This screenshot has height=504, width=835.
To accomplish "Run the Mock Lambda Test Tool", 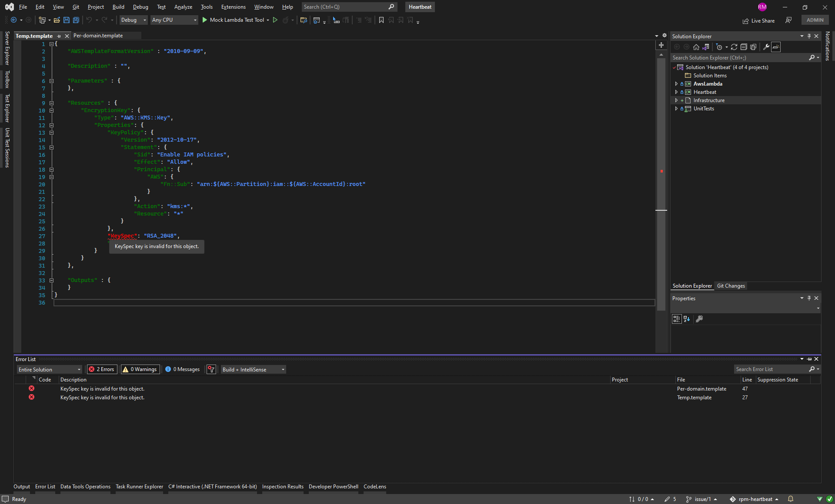I will tap(234, 20).
